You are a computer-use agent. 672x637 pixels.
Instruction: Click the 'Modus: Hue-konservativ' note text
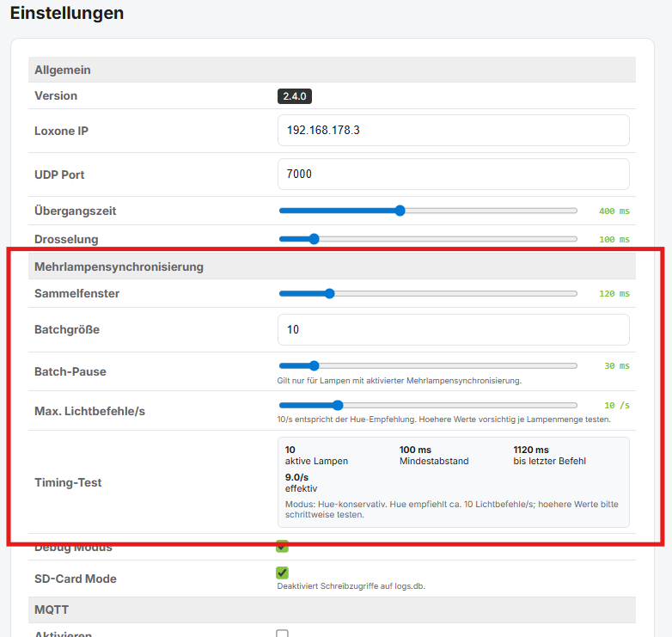pos(452,509)
